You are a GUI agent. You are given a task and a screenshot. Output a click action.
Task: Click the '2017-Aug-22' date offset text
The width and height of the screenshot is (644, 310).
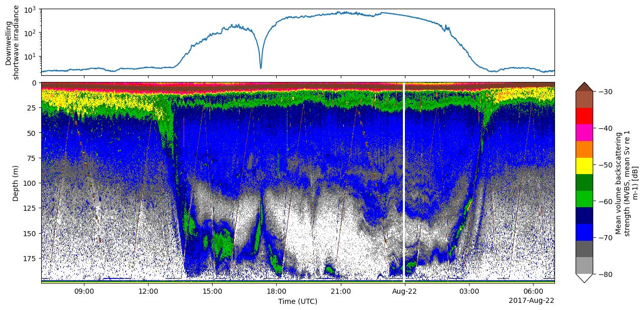[532, 300]
